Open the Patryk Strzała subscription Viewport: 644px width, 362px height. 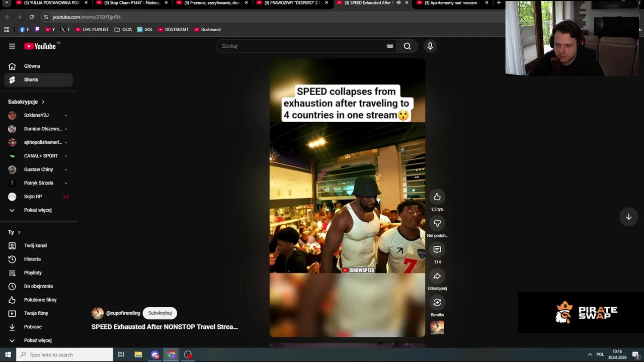click(38, 183)
